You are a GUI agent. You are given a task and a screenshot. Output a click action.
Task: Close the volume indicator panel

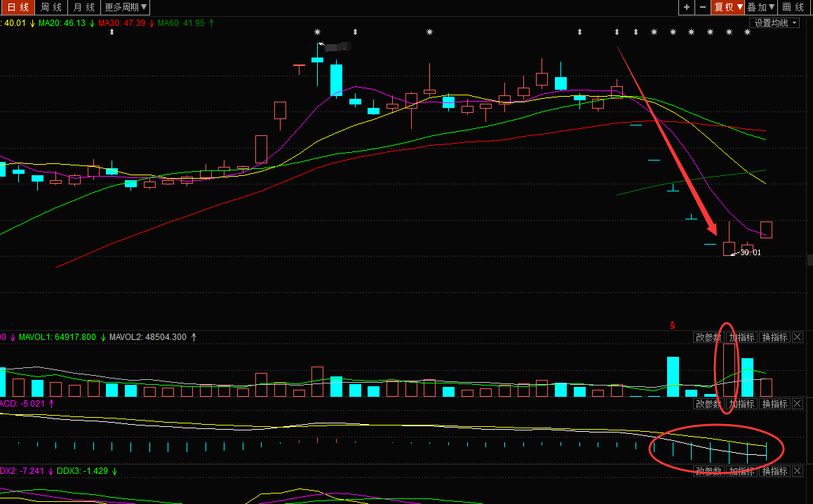798,337
